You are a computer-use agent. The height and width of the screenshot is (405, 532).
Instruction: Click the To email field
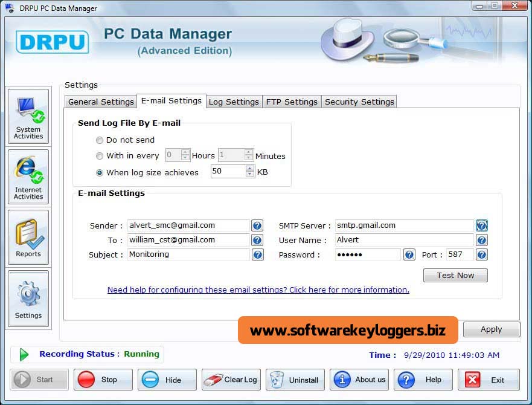point(188,240)
